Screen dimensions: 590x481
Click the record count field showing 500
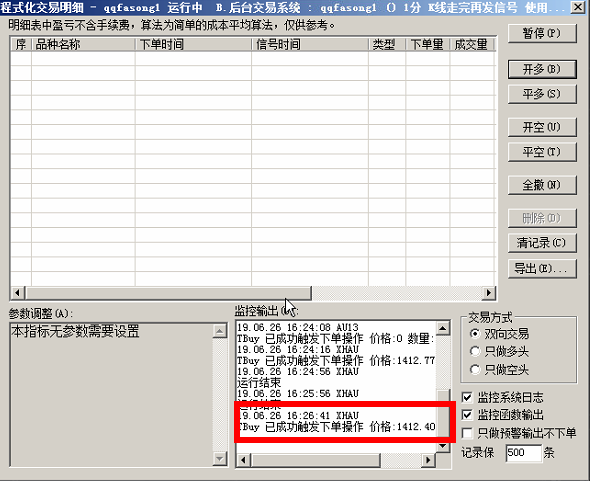pyautogui.click(x=524, y=453)
